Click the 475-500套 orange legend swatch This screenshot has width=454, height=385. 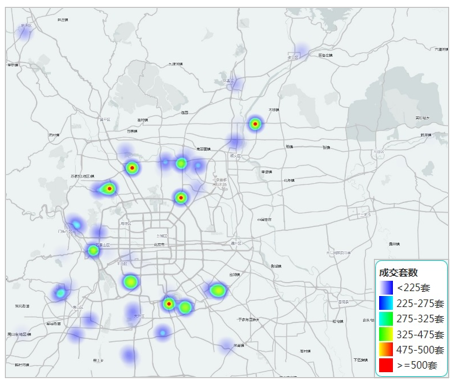[x=386, y=350]
